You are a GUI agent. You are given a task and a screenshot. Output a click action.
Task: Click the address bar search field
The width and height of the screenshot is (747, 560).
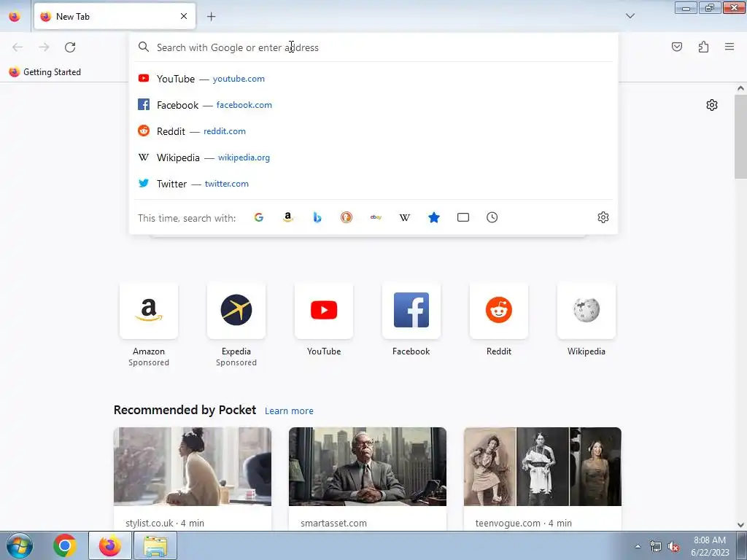pyautogui.click(x=373, y=47)
